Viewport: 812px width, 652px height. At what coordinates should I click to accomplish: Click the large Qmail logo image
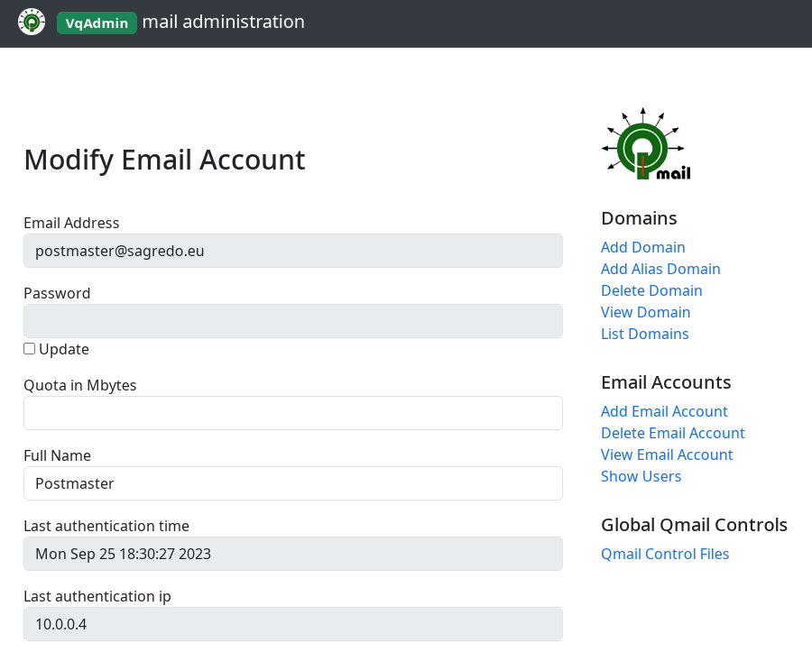tap(646, 144)
